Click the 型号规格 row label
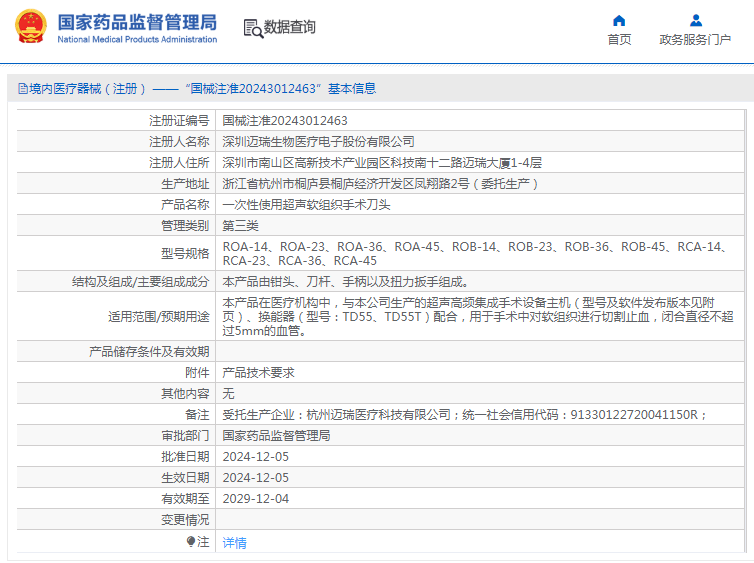Image resolution: width=754 pixels, height=563 pixels. click(x=185, y=253)
